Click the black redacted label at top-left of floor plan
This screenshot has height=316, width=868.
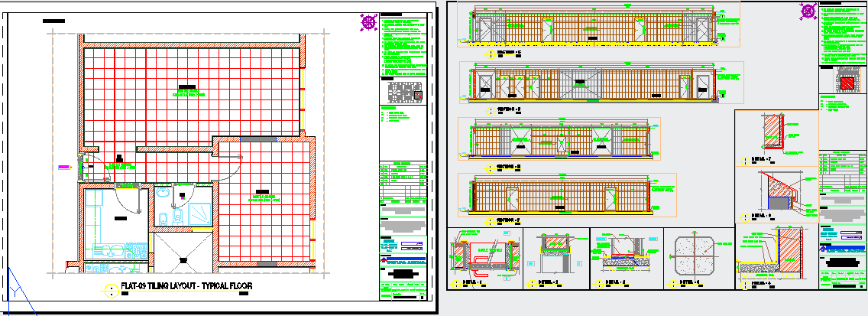tap(53, 19)
